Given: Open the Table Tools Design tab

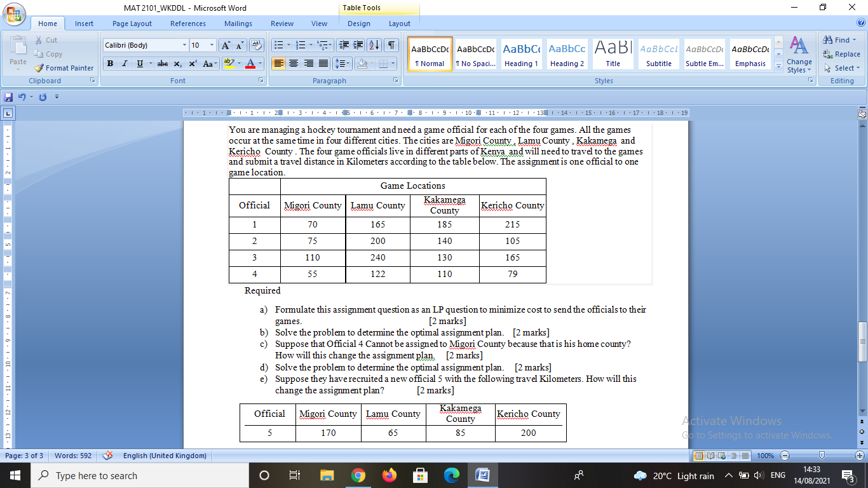Looking at the screenshot, I should (x=358, y=24).
